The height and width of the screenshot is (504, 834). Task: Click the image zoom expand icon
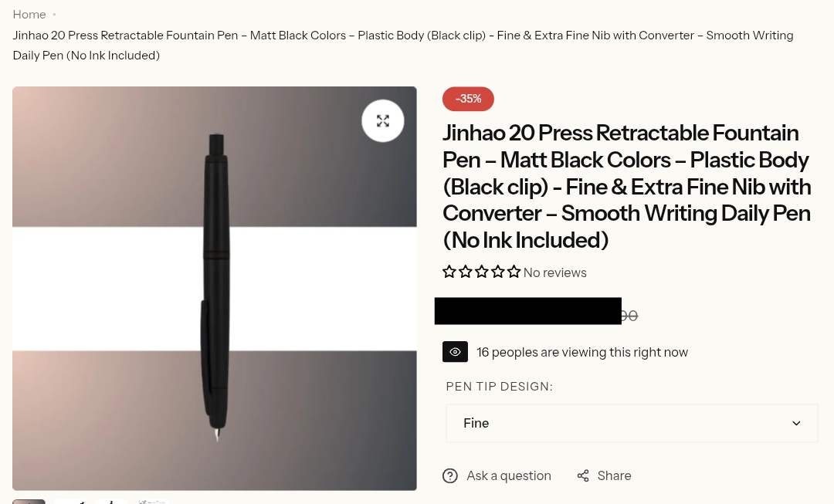click(x=382, y=121)
